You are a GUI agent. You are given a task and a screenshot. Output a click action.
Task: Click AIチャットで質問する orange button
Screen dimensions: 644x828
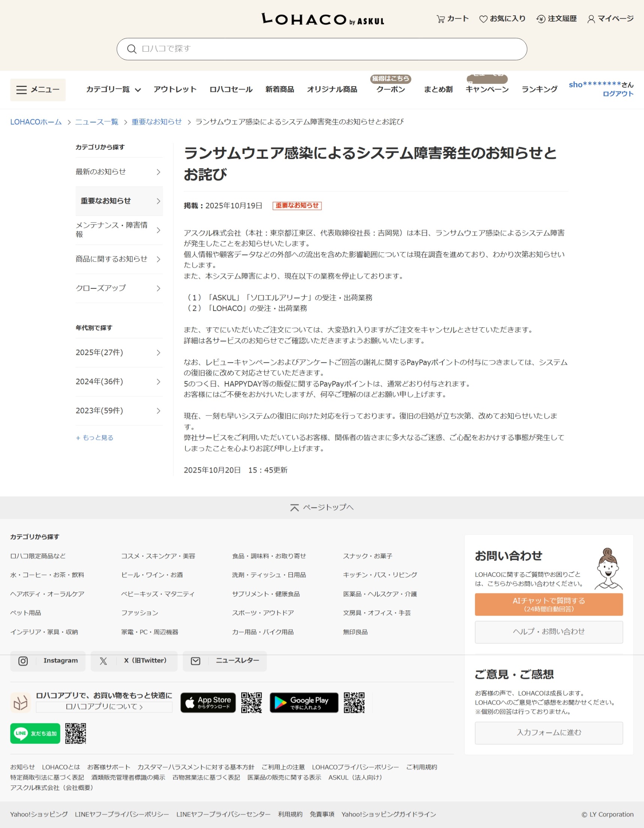[x=548, y=604]
